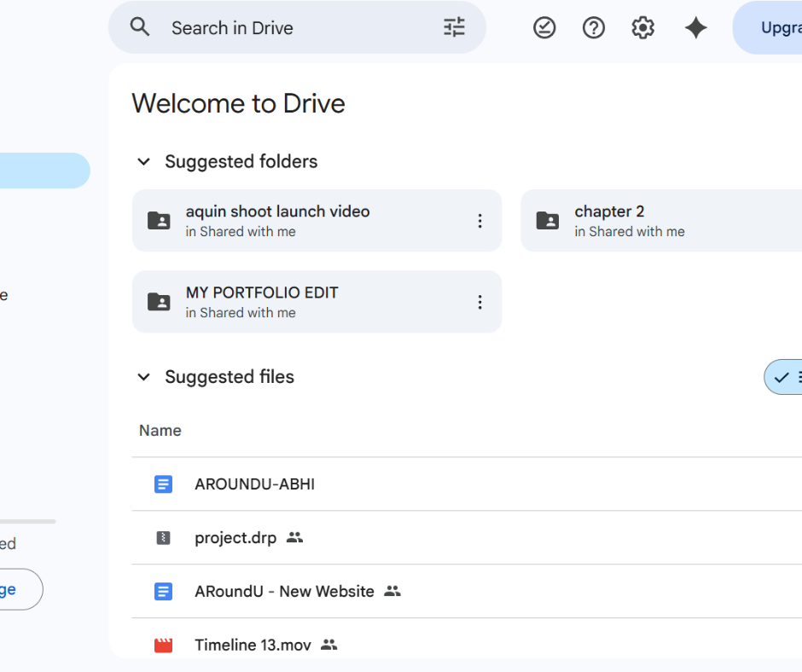Open options menu for MY PORTFOLIO EDIT

point(479,301)
